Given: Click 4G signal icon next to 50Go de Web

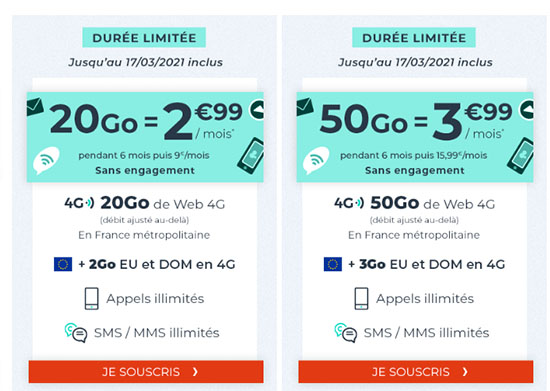Looking at the screenshot, I should [x=349, y=203].
